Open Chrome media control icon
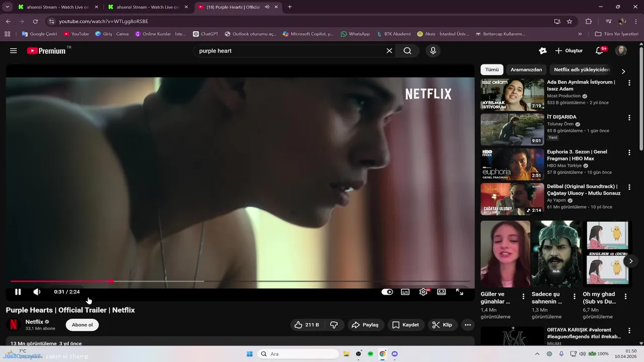 coord(609,22)
